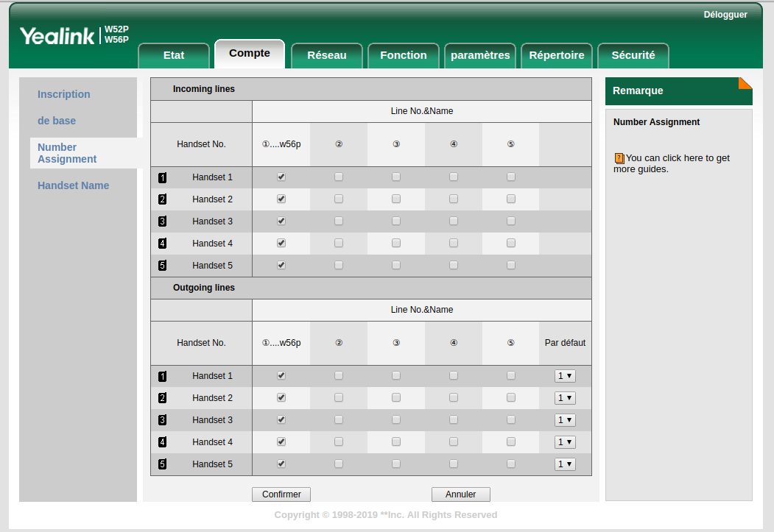Screen dimensions: 774x532
Task: Switch to the Réseau tab
Action: [326, 55]
